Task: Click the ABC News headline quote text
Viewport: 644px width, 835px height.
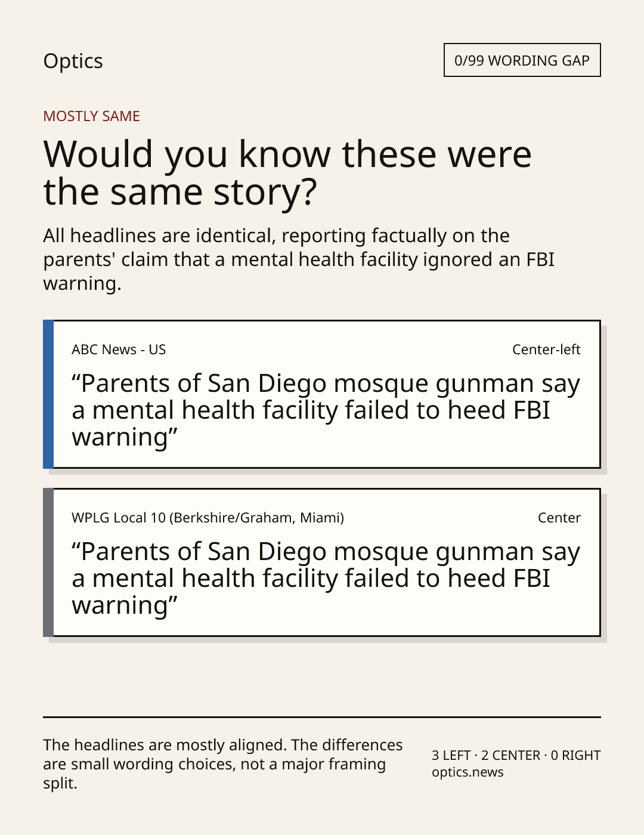Action: [326, 410]
